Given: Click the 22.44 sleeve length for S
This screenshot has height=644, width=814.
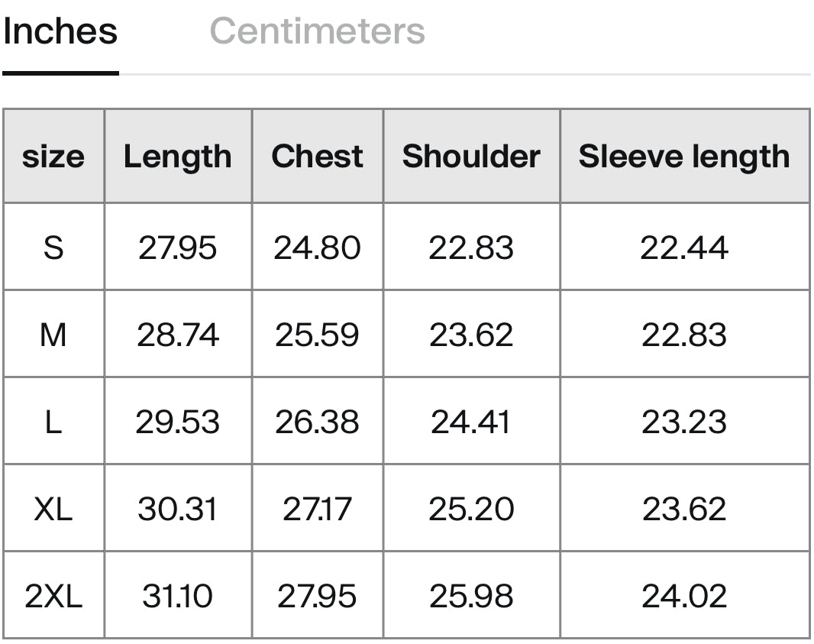Looking at the screenshot, I should pyautogui.click(x=685, y=248).
